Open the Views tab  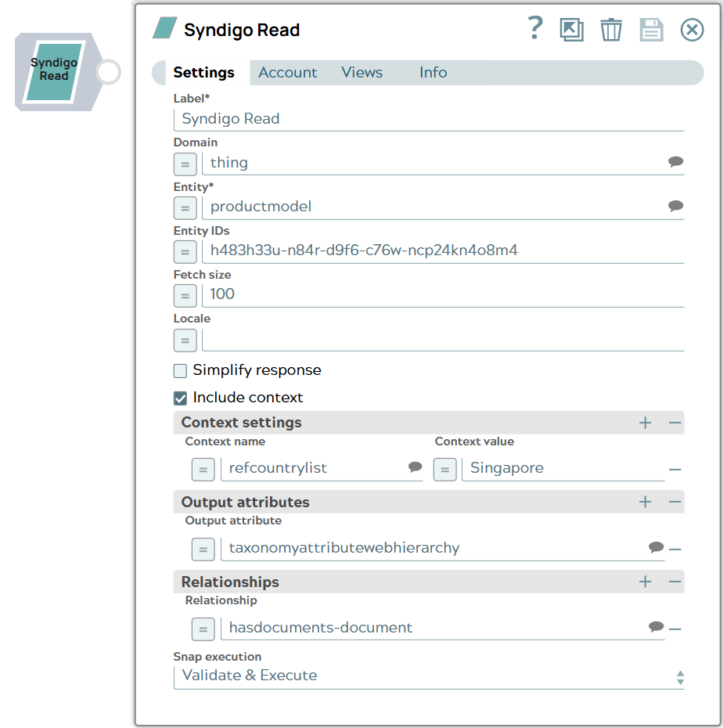361,72
